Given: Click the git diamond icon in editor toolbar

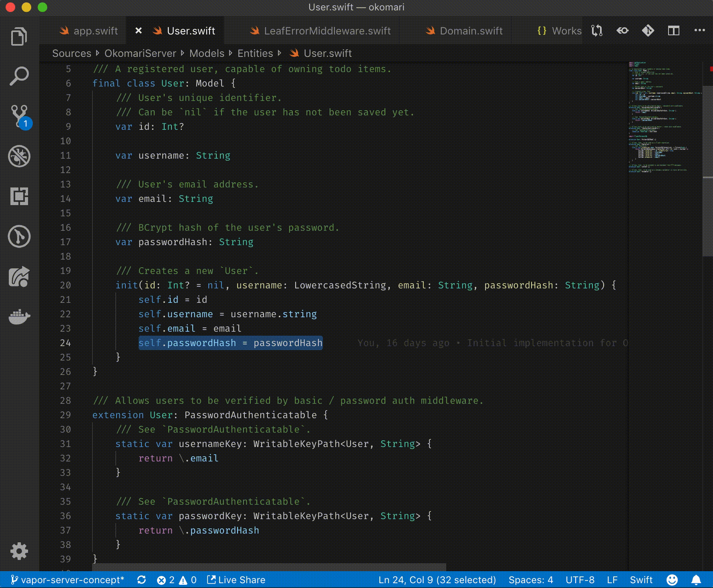Looking at the screenshot, I should point(648,31).
